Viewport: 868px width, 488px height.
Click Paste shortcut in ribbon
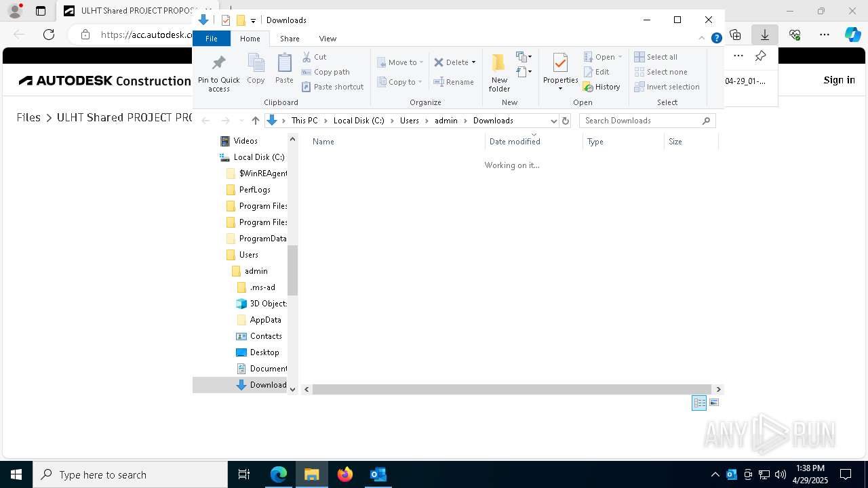pyautogui.click(x=332, y=87)
